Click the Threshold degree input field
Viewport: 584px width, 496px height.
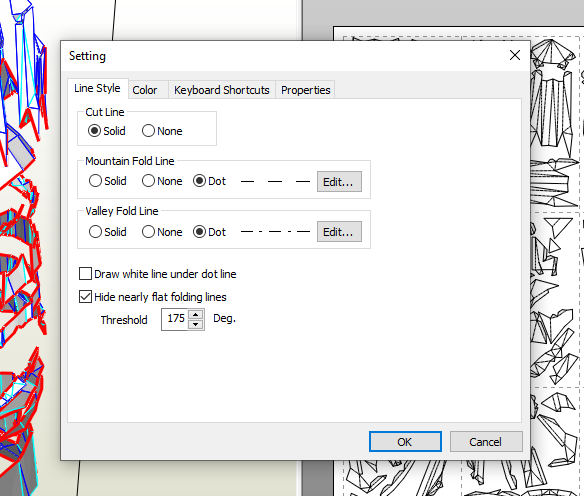point(175,319)
